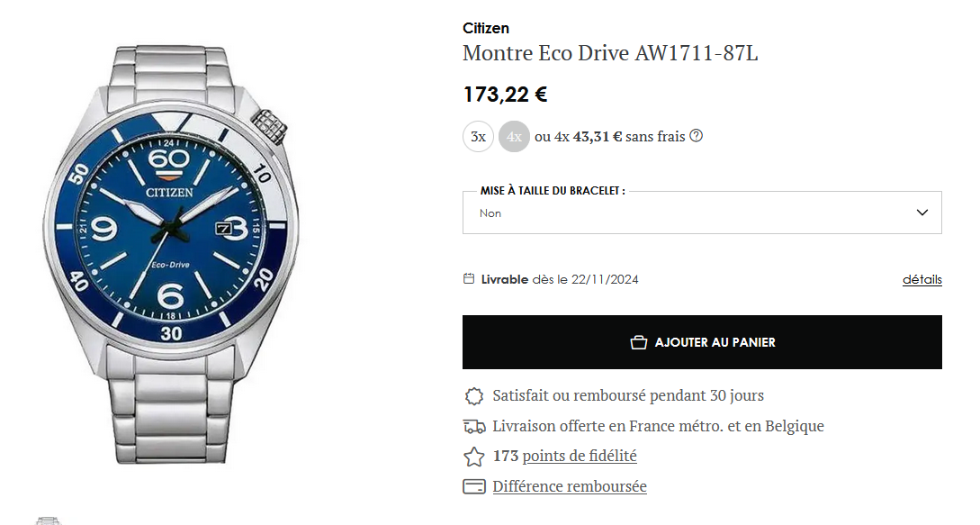
Task: Click the satisfaction guarantee badge icon
Action: pyautogui.click(x=474, y=396)
